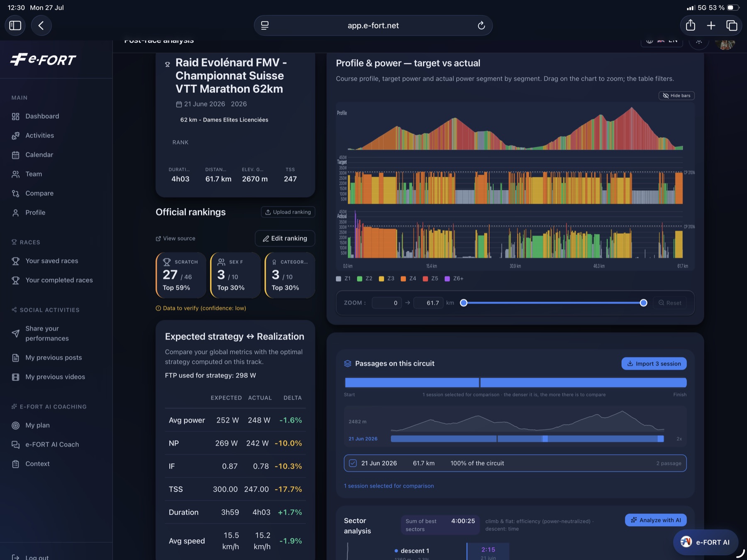Open a new Safari tab with plus icon
Screen dimensions: 747x560
point(711,25)
